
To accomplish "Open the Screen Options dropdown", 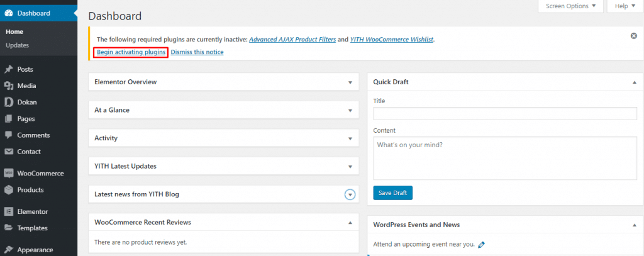I will 570,6.
